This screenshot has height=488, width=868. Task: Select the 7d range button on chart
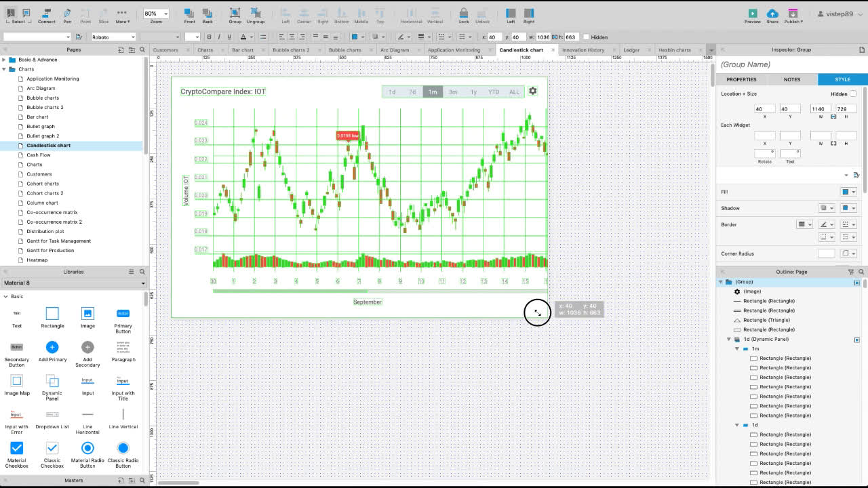(412, 91)
